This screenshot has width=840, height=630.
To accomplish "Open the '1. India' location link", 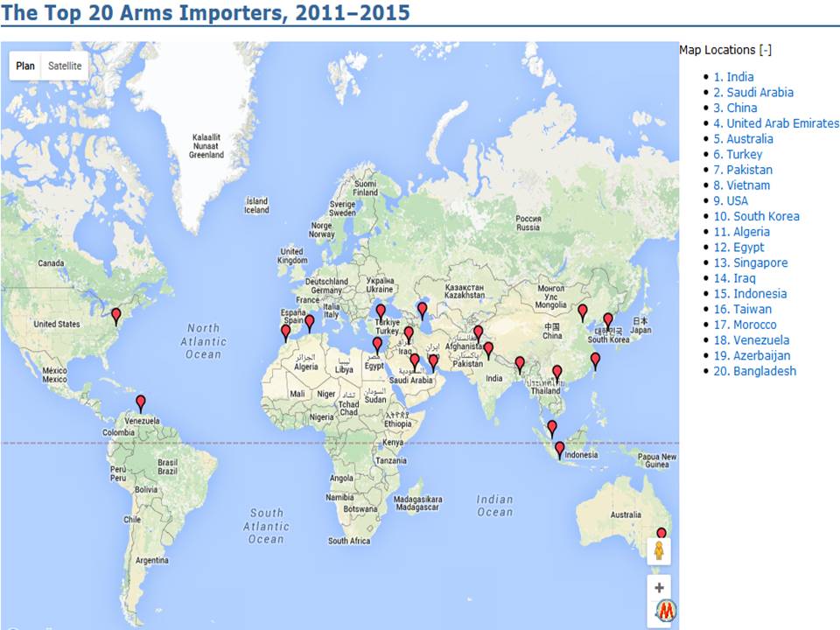I will [733, 77].
